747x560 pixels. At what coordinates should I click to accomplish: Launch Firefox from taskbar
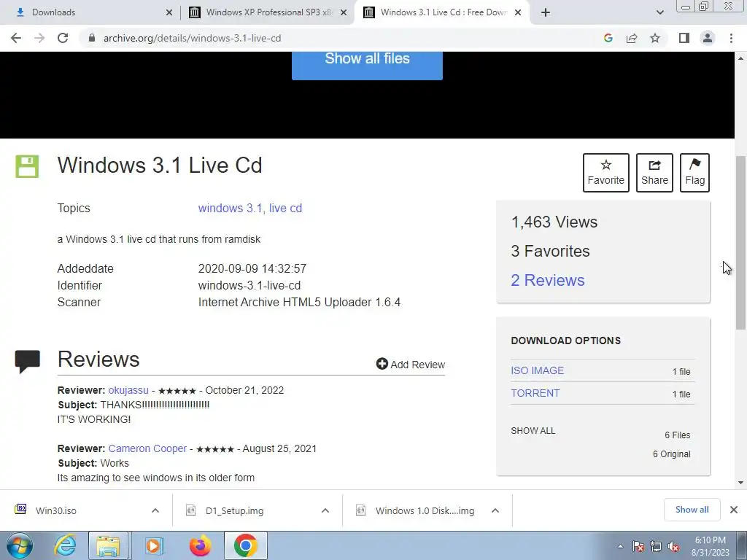tap(200, 545)
